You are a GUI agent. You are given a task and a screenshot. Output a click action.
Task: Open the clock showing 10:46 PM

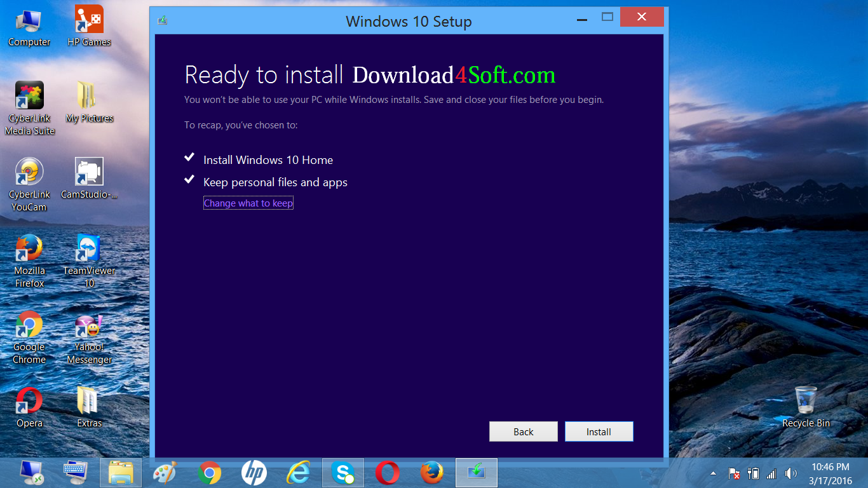tap(830, 474)
